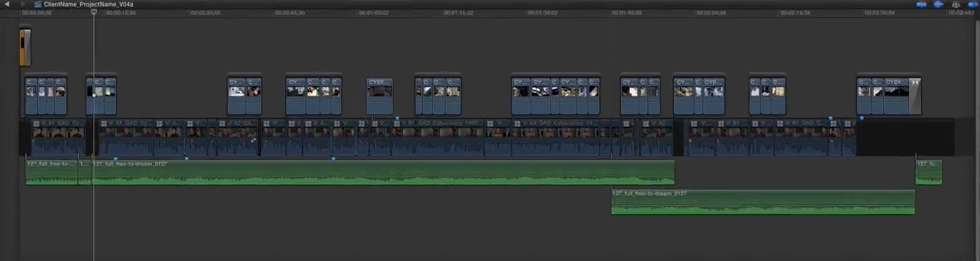Image resolution: width=980 pixels, height=261 pixels.
Task: Toggle audio skimming
Action: coord(938,4)
